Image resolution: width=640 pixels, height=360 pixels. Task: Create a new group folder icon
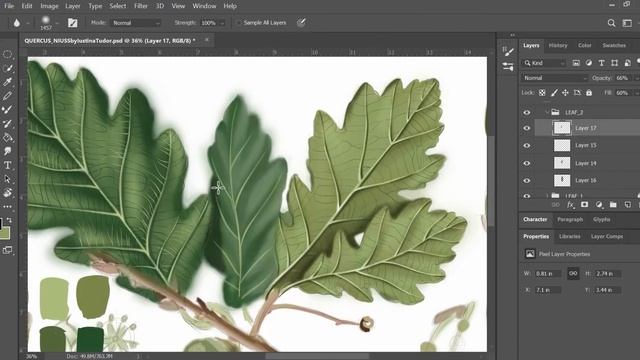coord(613,204)
